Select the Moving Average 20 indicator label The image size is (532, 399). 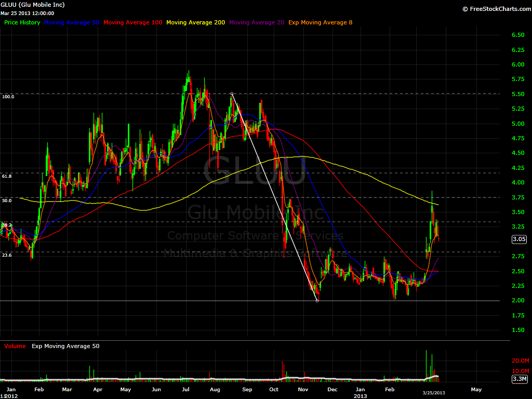pos(256,22)
